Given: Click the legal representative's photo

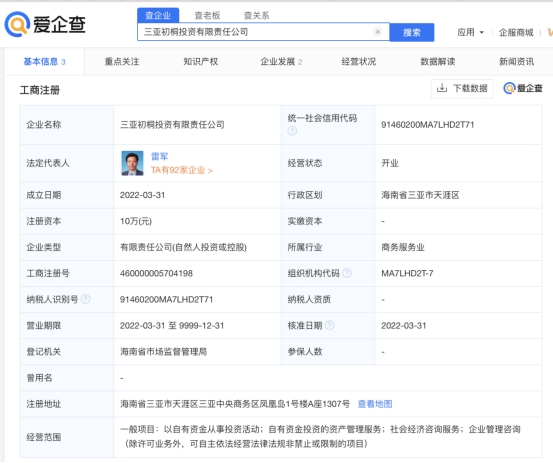Looking at the screenshot, I should pyautogui.click(x=132, y=163).
